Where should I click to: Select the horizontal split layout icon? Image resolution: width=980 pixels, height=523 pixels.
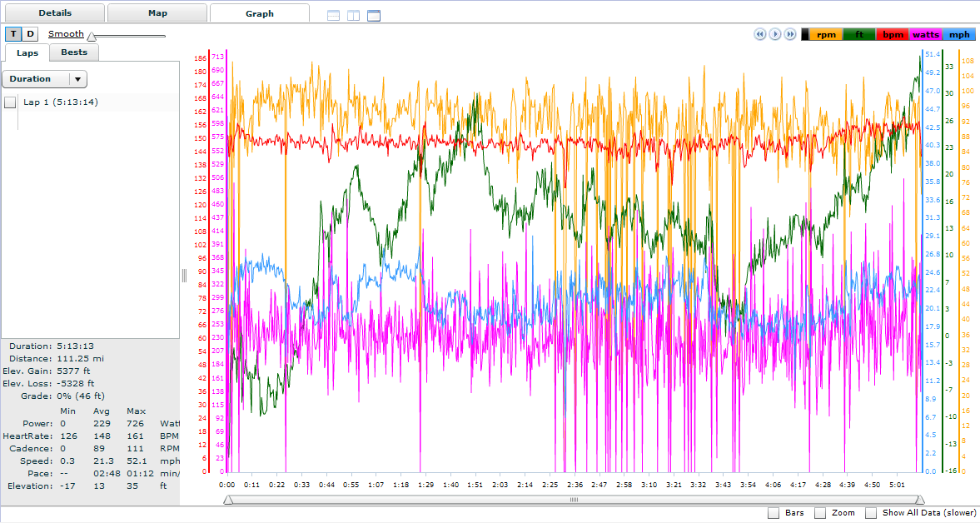pos(334,16)
